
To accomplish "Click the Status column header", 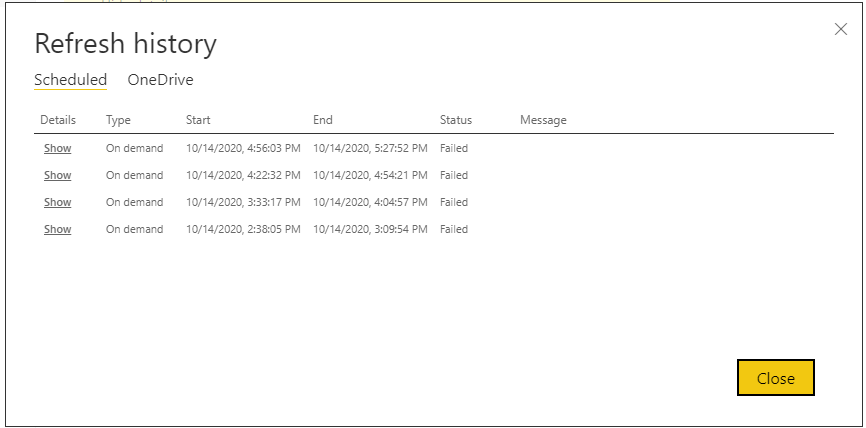I will [x=456, y=120].
